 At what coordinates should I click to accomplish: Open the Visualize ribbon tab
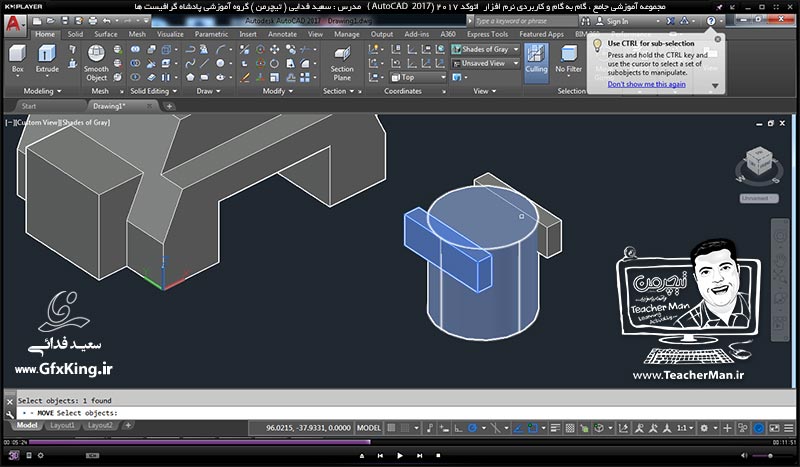tap(170, 34)
